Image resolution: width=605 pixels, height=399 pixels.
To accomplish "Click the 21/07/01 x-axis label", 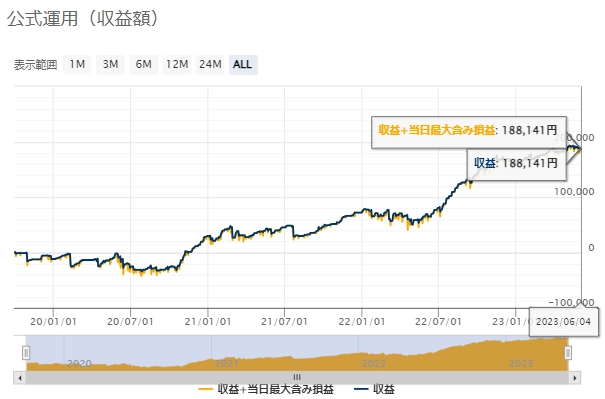I will 284,321.
